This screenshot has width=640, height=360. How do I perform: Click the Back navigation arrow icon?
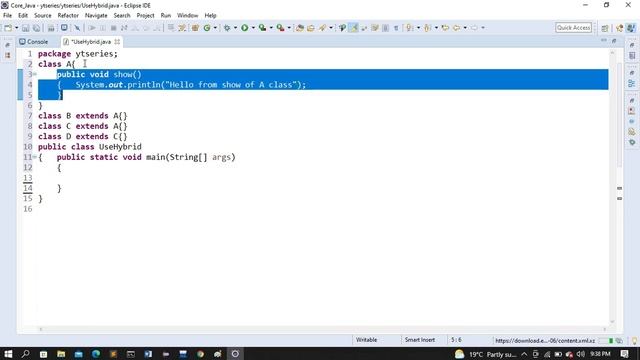pos(456,28)
